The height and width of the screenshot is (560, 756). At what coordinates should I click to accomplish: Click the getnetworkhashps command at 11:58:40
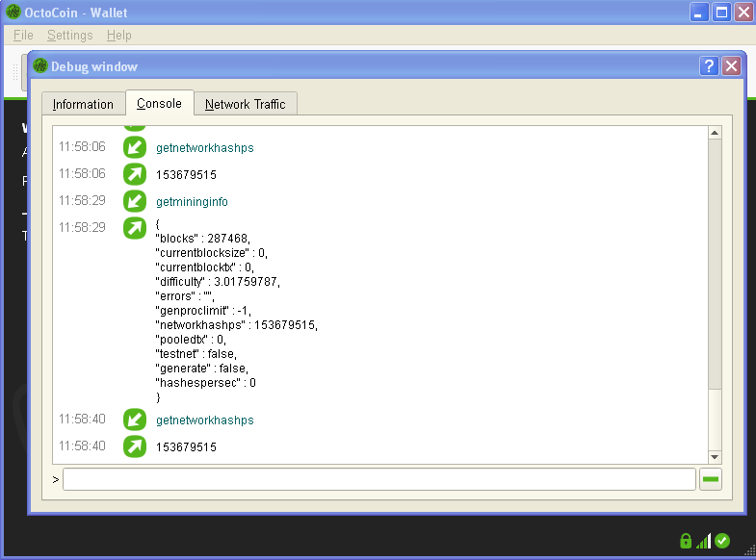(205, 420)
